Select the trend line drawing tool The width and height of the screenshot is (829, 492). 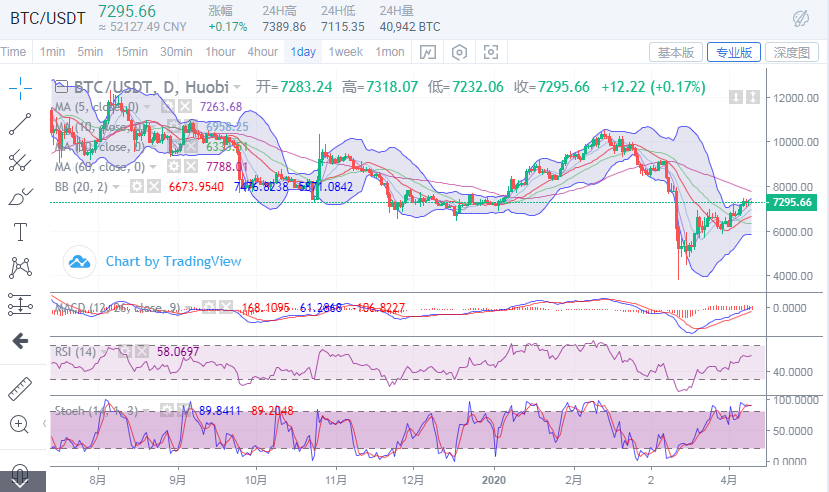(20, 124)
